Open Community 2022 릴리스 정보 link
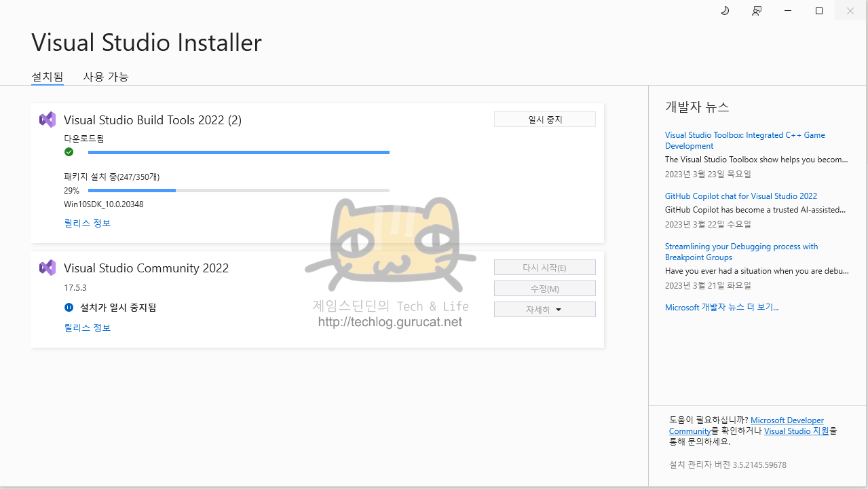Screen dimensions: 868x489 tap(88, 328)
